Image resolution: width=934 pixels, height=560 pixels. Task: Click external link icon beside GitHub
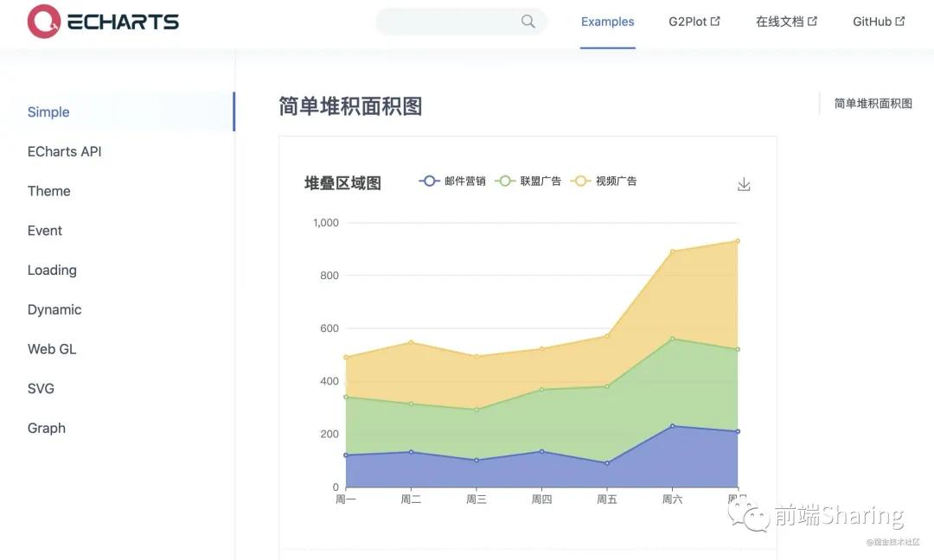(900, 22)
